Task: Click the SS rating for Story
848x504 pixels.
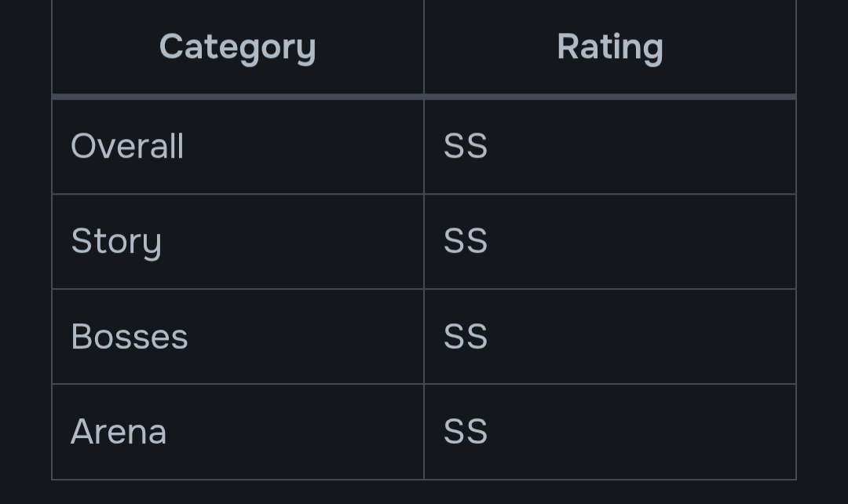Action: coord(466,241)
